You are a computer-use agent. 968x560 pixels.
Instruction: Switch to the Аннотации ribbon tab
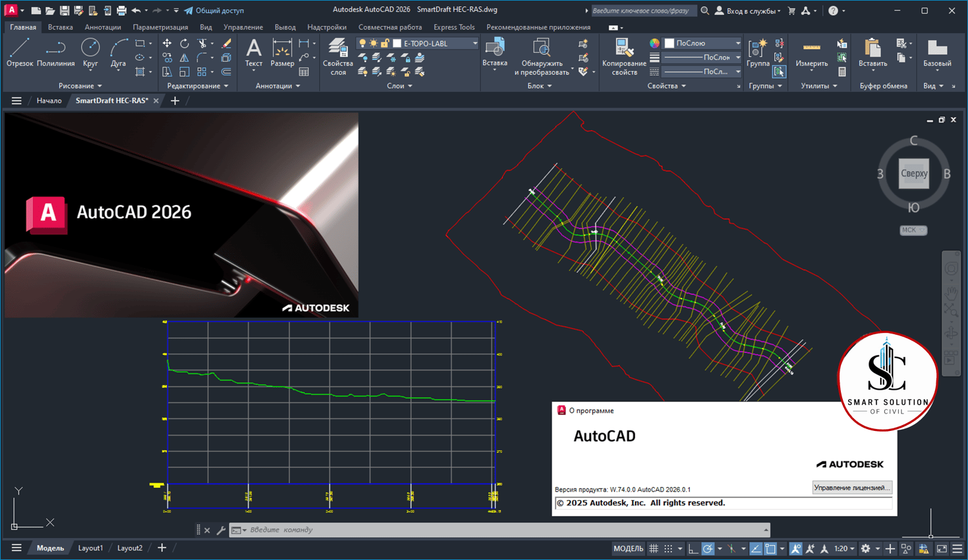(x=103, y=27)
